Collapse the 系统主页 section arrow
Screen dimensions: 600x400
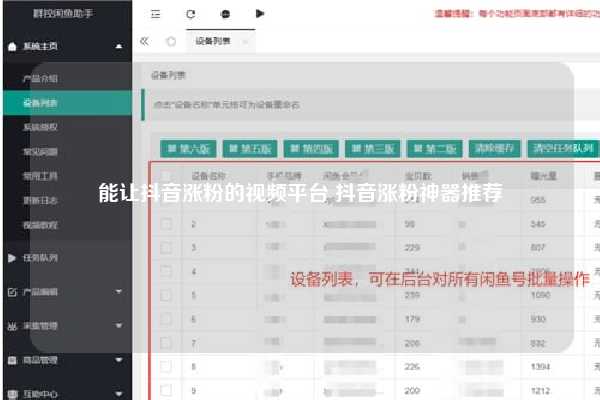pos(119,46)
